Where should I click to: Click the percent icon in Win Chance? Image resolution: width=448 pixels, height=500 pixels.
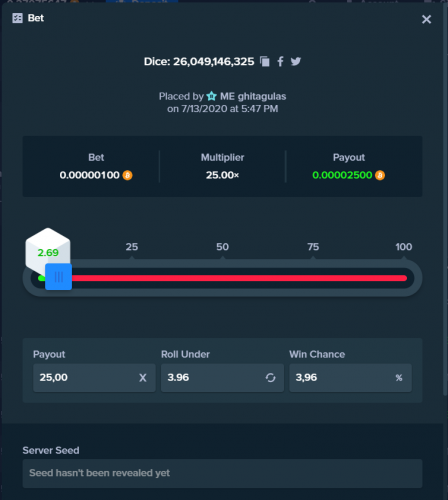tap(399, 378)
